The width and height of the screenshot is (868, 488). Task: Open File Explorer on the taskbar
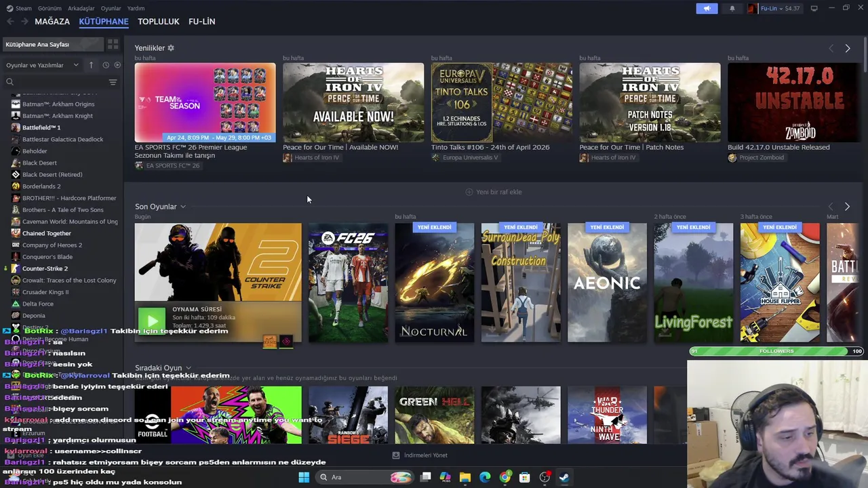click(465, 477)
